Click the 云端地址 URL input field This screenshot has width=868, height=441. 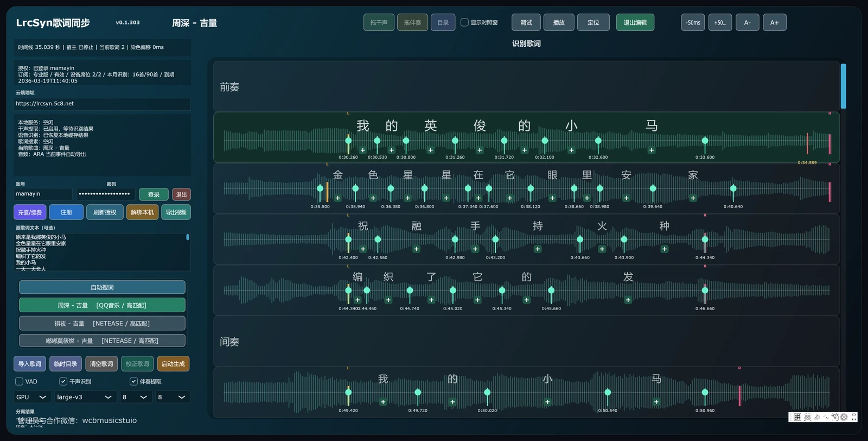pos(102,104)
